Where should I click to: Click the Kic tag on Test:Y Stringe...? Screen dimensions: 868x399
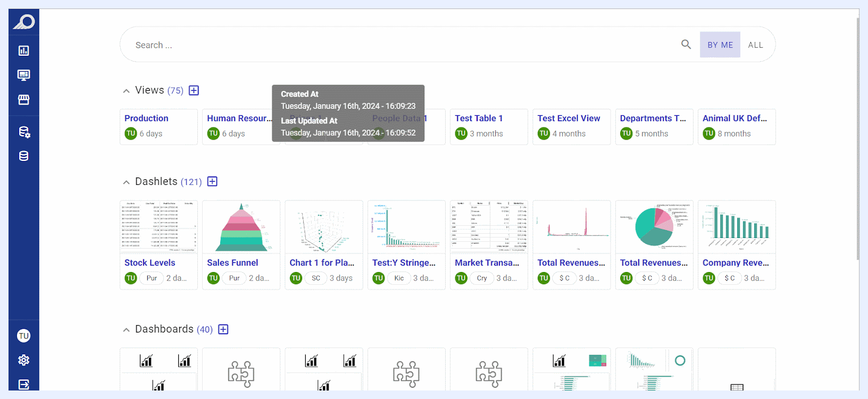point(399,278)
